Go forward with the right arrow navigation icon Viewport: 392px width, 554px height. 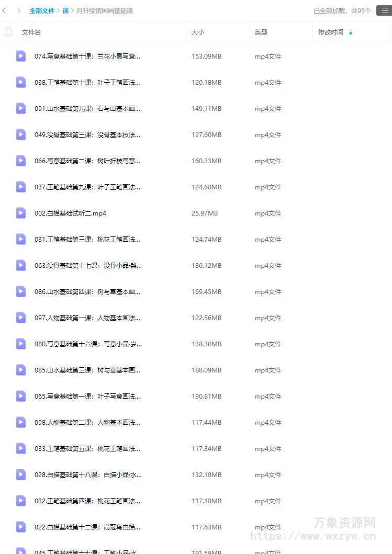(x=19, y=10)
